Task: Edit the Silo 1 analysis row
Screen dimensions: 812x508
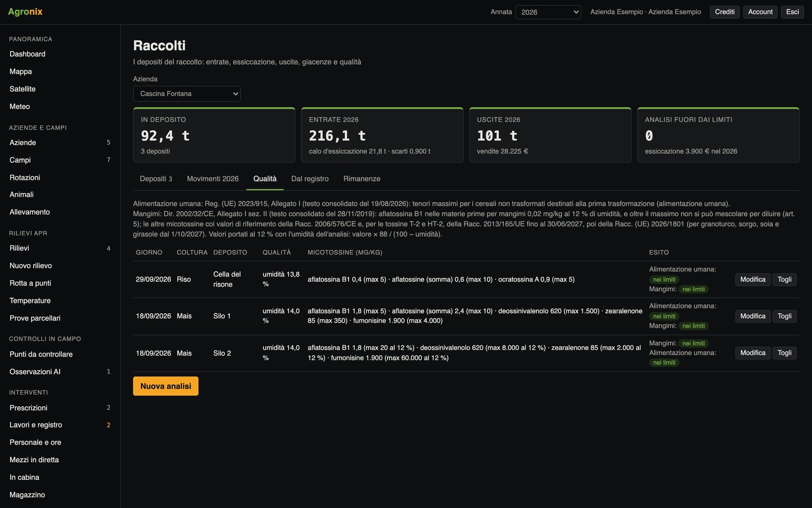Action: pos(752,316)
